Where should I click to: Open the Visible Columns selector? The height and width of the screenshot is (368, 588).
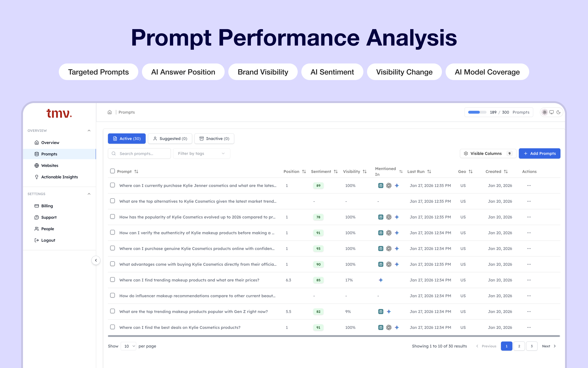(x=488, y=154)
